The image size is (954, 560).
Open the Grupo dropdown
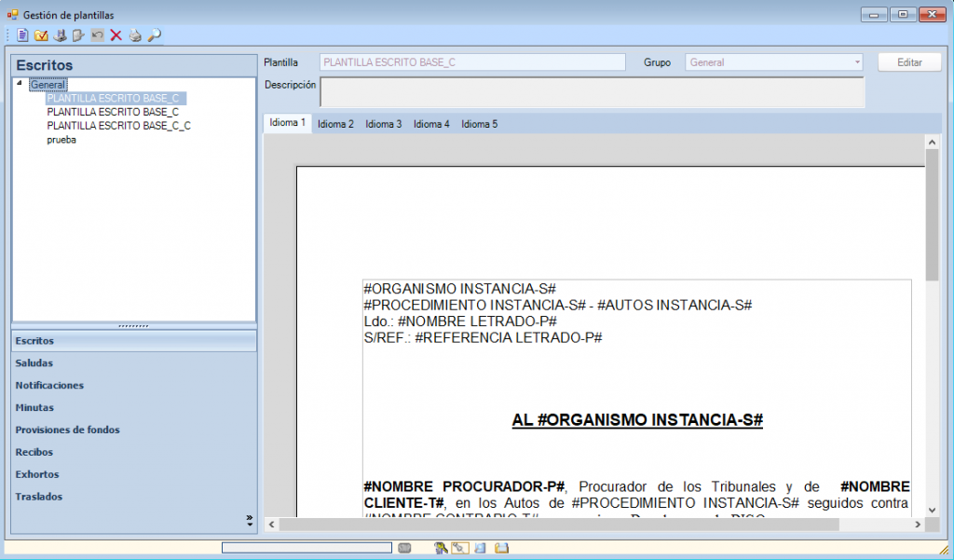pyautogui.click(x=857, y=62)
